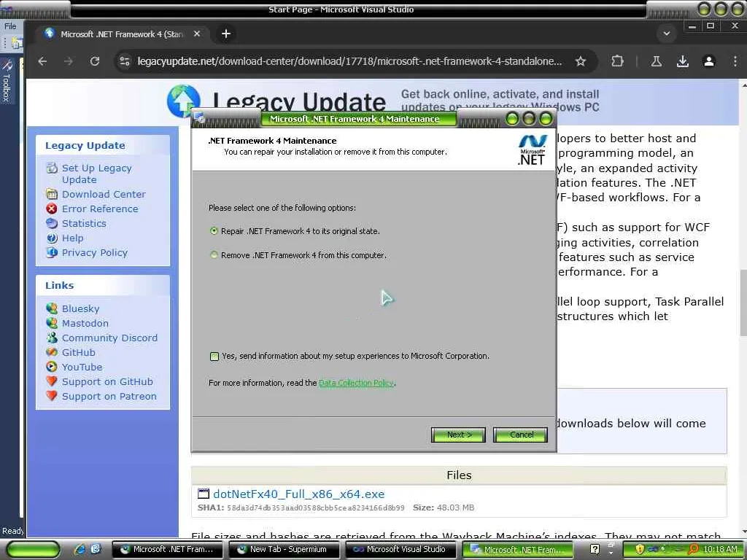
Task: Open the Data Collection Policy link
Action: 356,383
